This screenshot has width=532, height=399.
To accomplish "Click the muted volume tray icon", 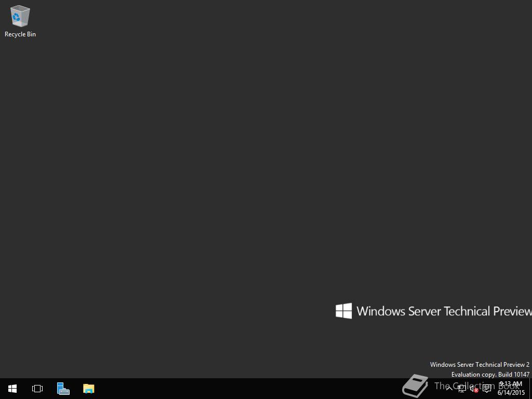I will 474,389.
